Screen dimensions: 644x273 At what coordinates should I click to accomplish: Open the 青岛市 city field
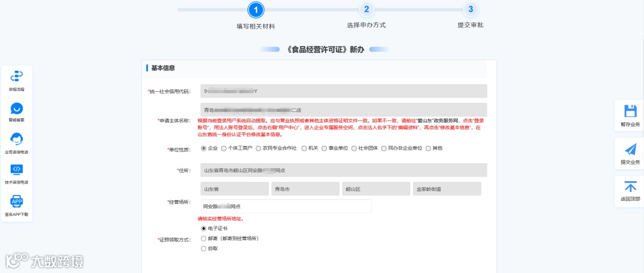[305, 189]
